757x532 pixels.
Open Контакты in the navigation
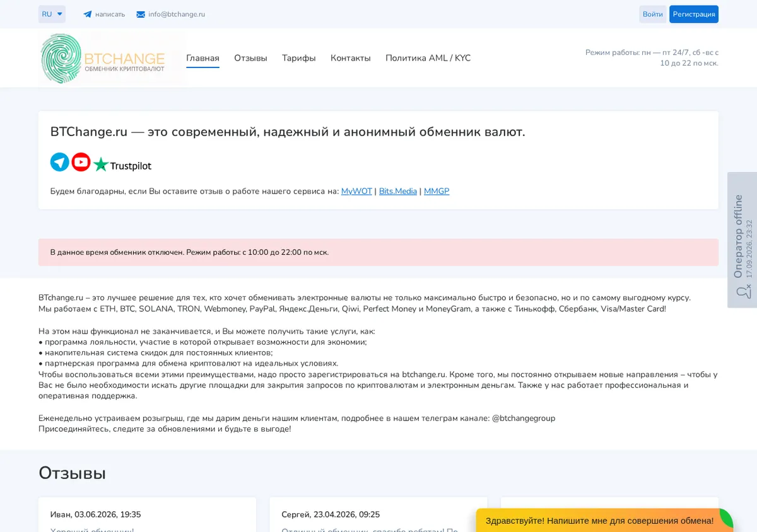point(351,58)
